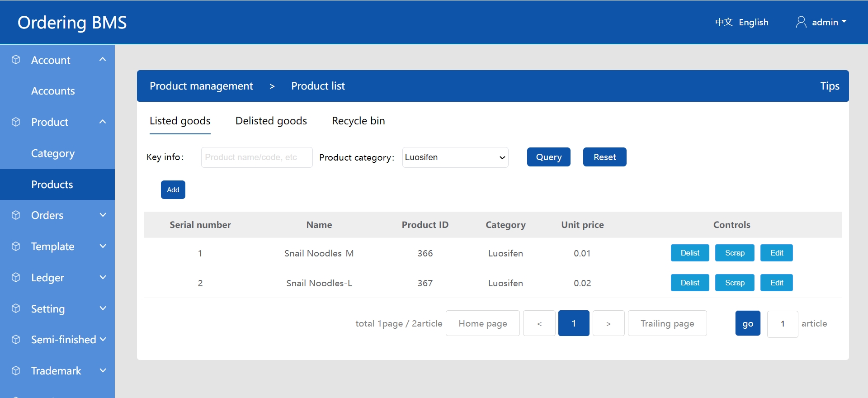Viewport: 868px width, 398px height.
Task: Click product ID 366 cell
Action: [425, 253]
